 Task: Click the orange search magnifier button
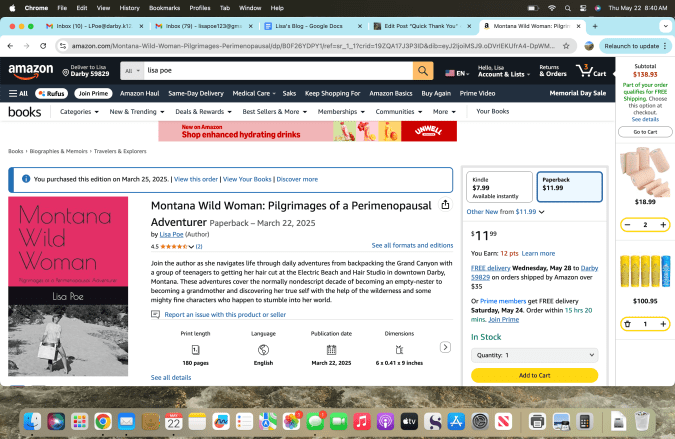click(423, 71)
